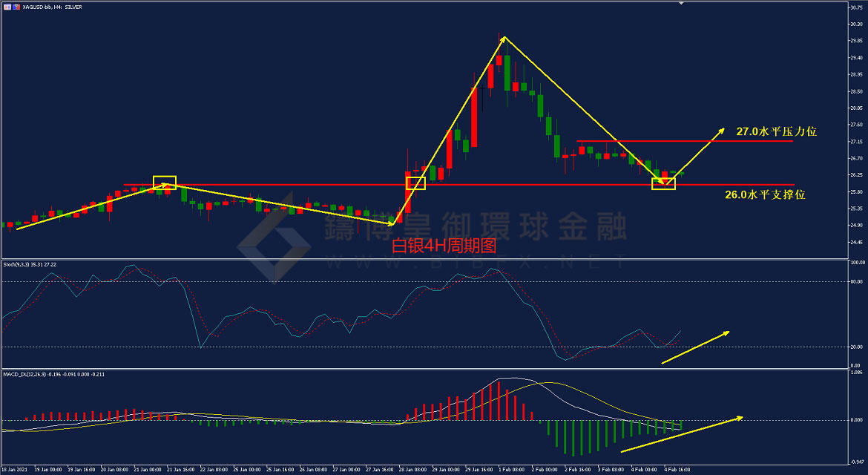Click the XAGUSD-bb, H4 SILVER chart title

53,7
